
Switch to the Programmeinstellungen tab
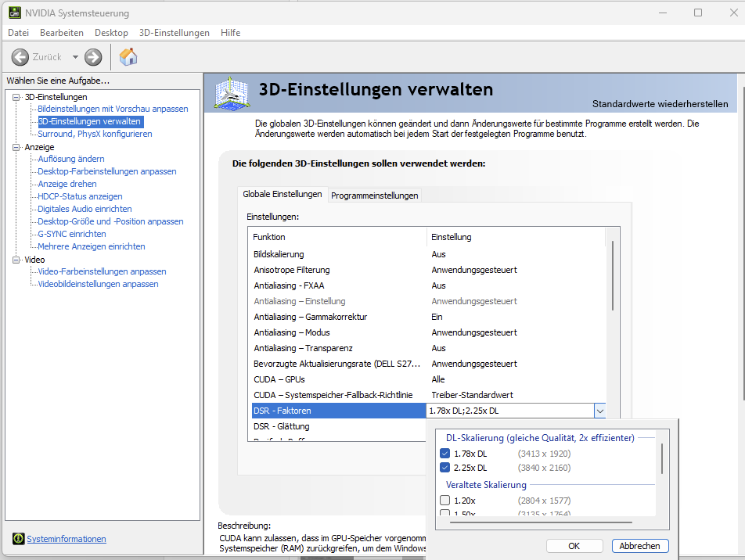[x=374, y=196]
